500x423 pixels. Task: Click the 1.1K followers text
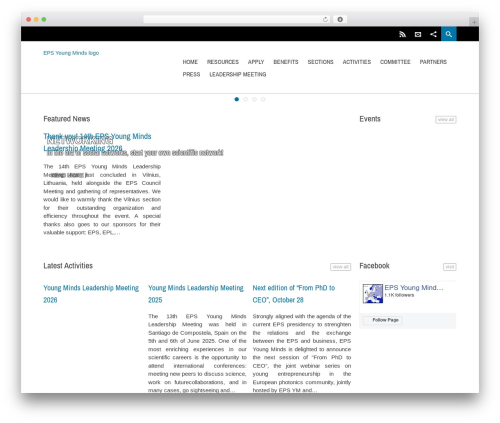tap(399, 295)
